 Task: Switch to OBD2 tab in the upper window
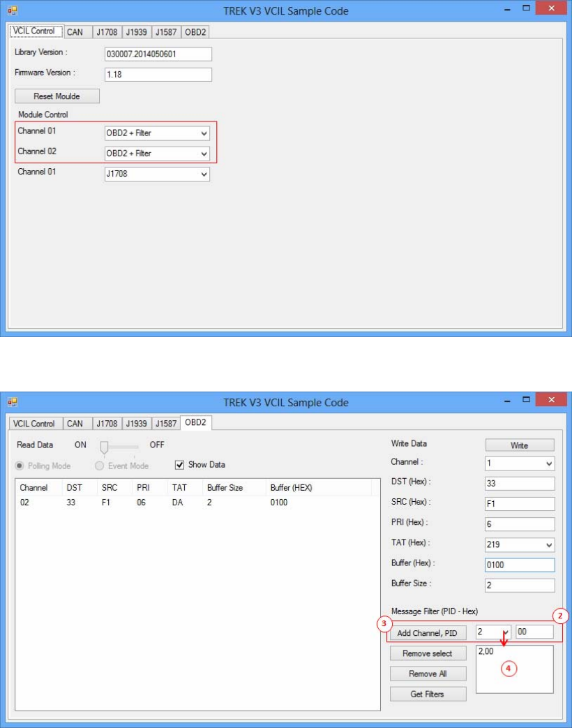195,32
